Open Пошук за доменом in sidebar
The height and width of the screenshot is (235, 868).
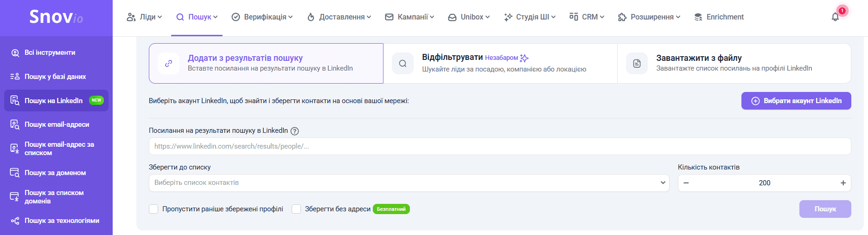click(56, 173)
